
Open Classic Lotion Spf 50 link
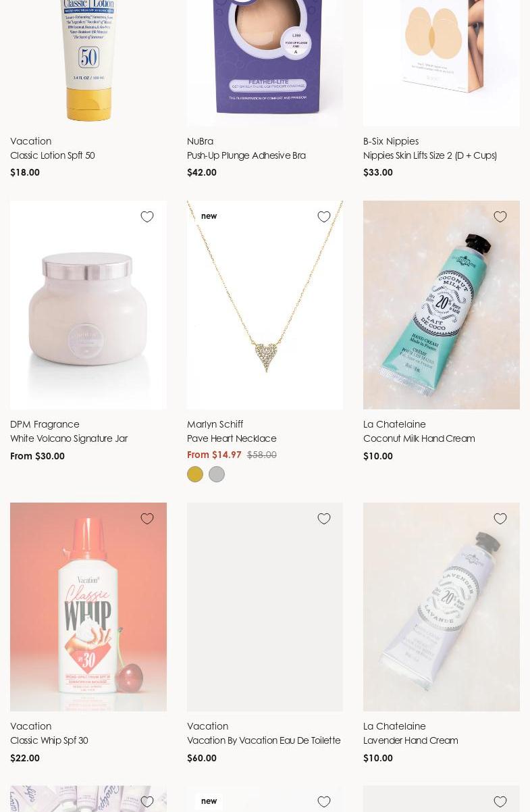click(x=53, y=155)
